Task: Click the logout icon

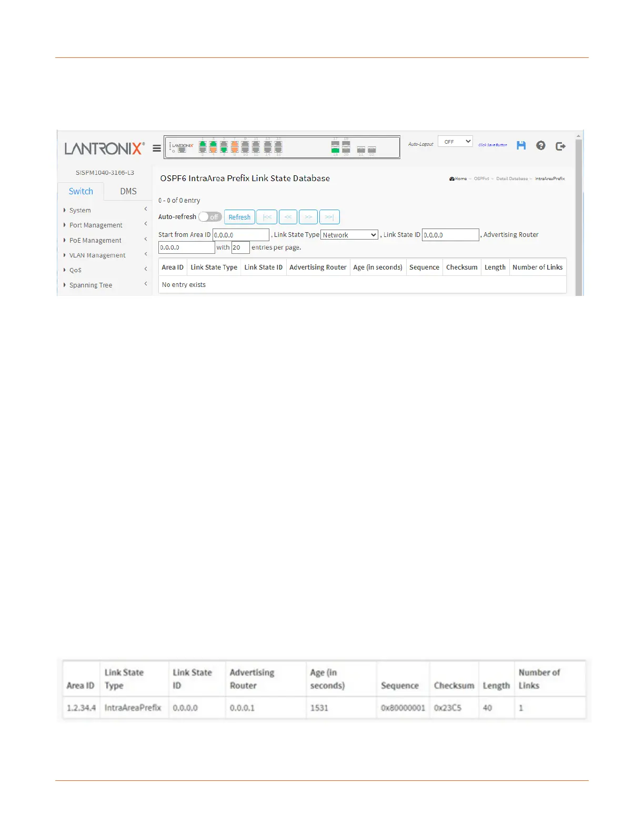Action: click(x=560, y=146)
